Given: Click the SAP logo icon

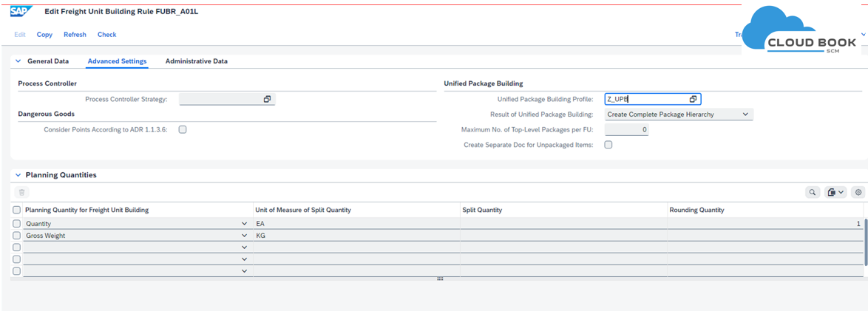Looking at the screenshot, I should pos(21,11).
